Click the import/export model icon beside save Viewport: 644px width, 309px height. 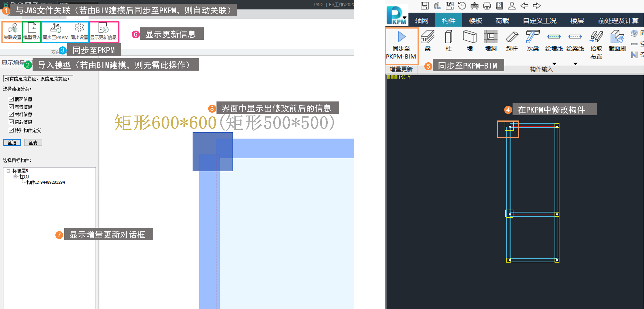pos(437,6)
